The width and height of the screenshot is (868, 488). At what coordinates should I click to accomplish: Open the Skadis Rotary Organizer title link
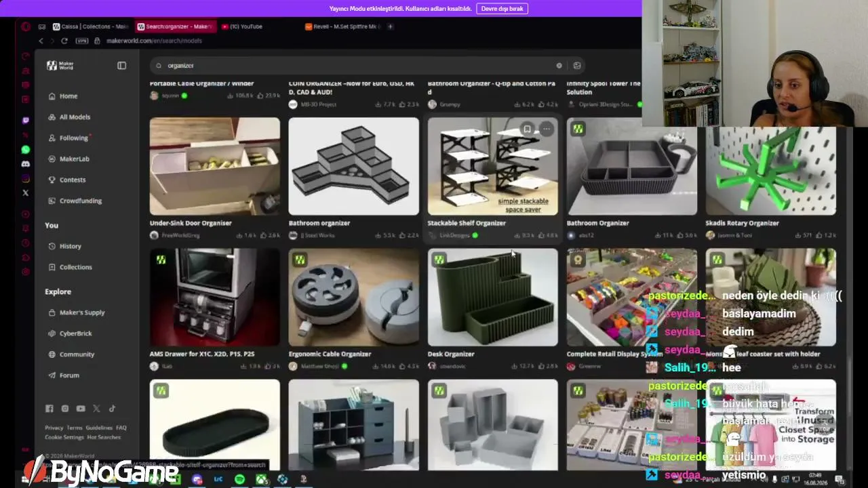[x=742, y=223]
